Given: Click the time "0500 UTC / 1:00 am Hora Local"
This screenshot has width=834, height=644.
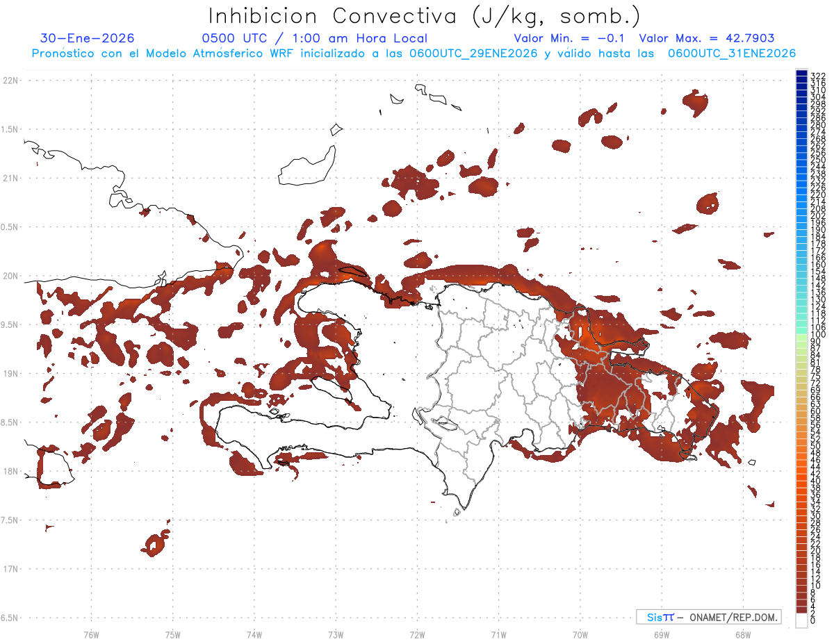Looking at the screenshot, I should 314,39.
